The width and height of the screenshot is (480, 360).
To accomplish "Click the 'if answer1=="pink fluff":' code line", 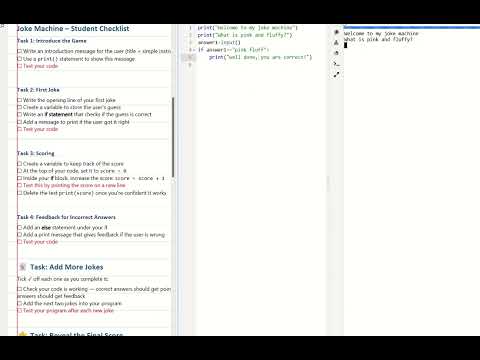I will pyautogui.click(x=233, y=50).
